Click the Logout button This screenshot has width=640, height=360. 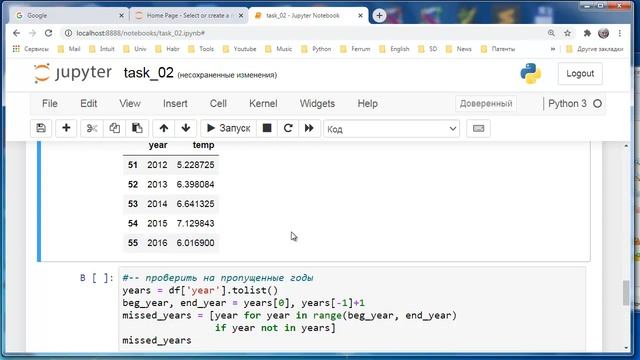point(580,74)
